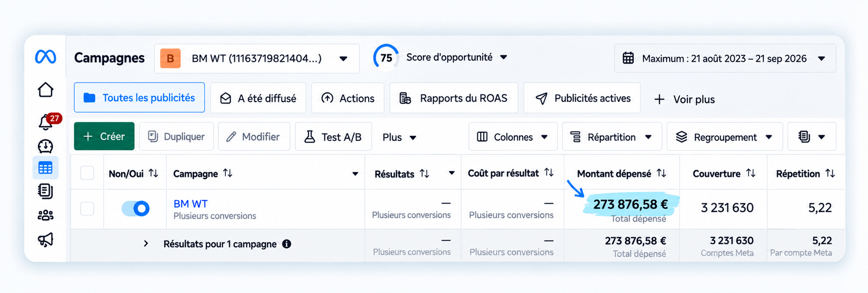Click the Test A/B button
The image size is (868, 293).
pyautogui.click(x=333, y=136)
